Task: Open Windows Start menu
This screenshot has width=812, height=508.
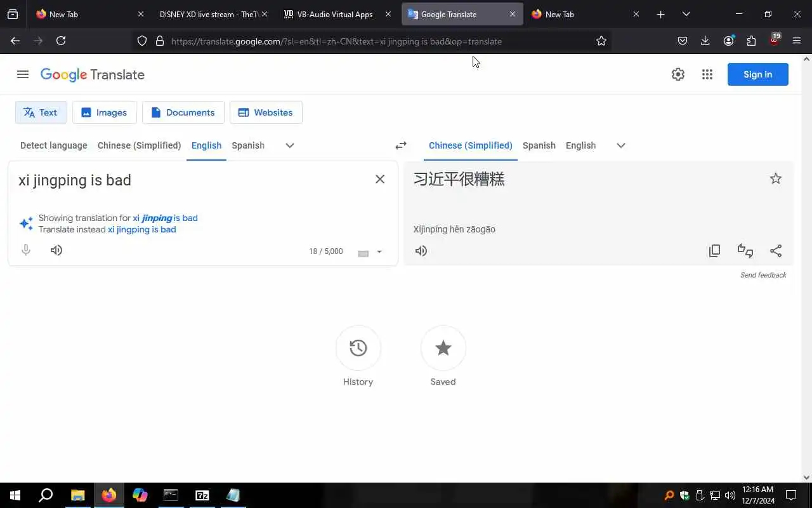Action: click(15, 495)
